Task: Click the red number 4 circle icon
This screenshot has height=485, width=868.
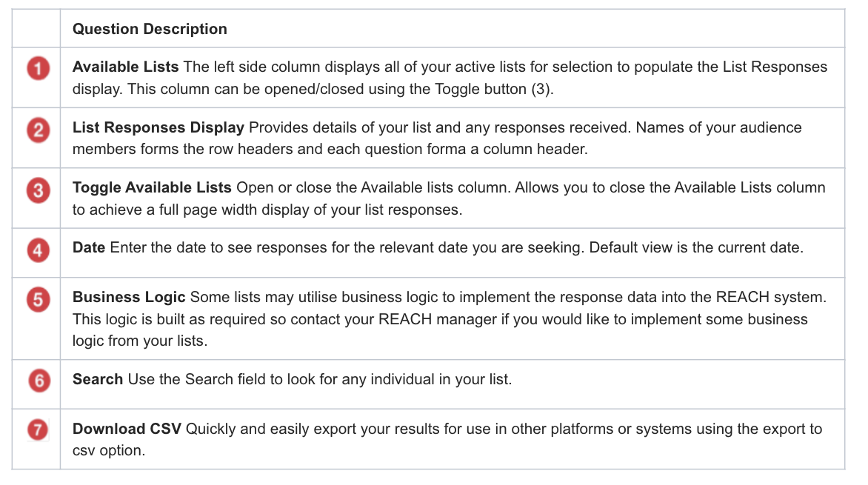Action: click(x=37, y=250)
